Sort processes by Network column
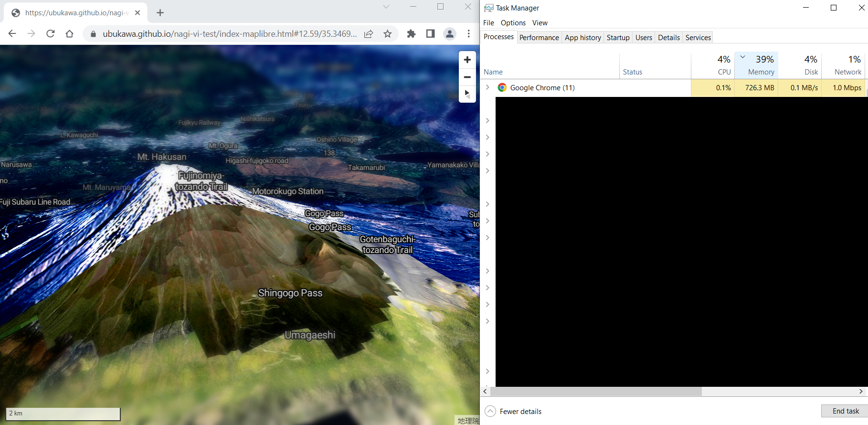 coord(844,65)
